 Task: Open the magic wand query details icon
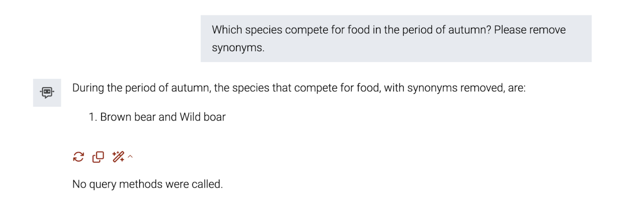[118, 157]
